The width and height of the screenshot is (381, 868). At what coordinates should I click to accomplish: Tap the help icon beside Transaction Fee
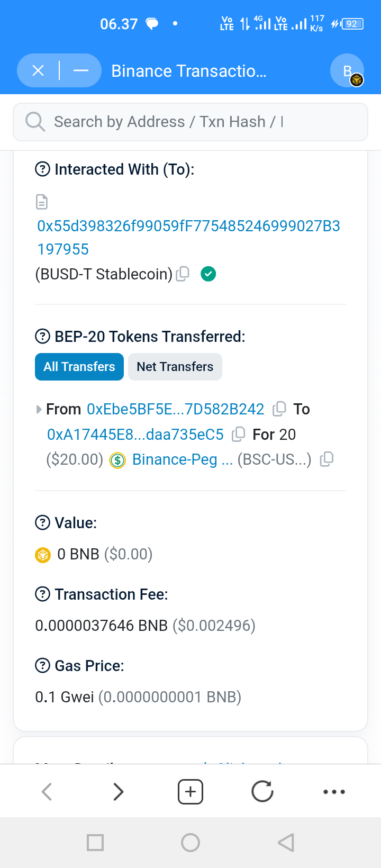tap(42, 594)
